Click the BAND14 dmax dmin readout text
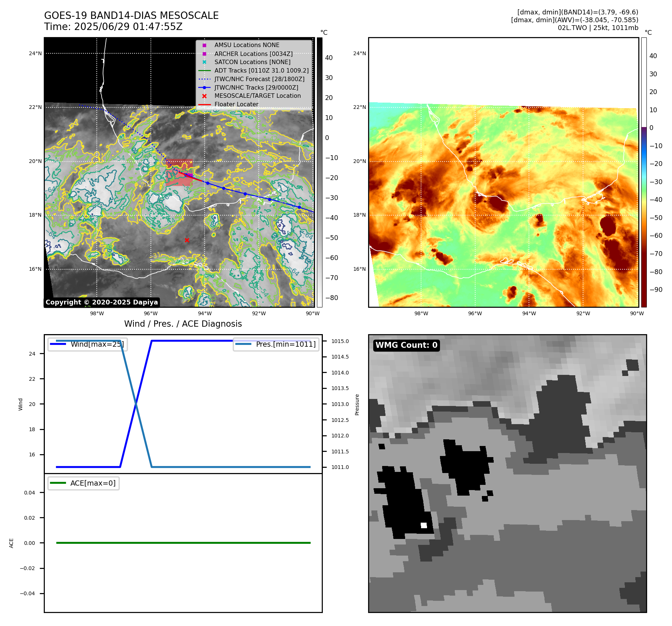 [x=577, y=12]
